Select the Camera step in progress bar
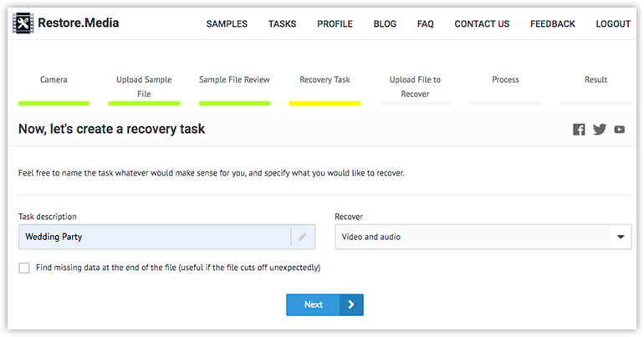Viewport: 644px width, 337px height. click(x=54, y=79)
